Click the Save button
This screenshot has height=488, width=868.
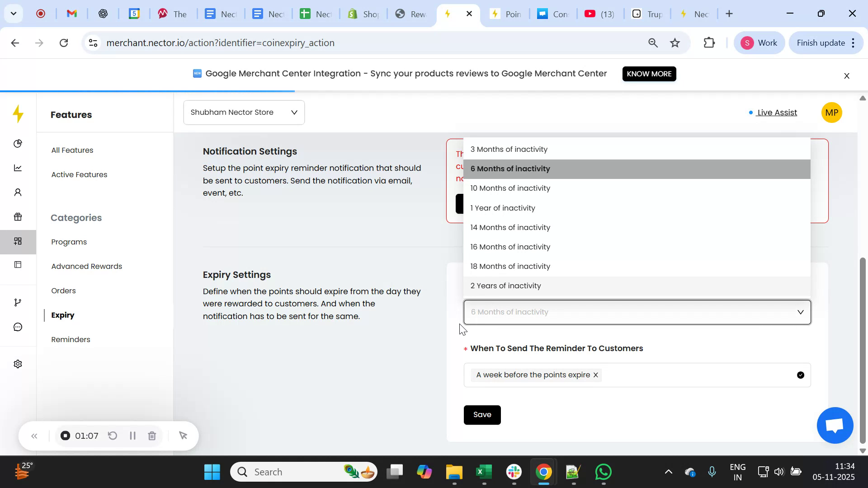click(x=482, y=414)
